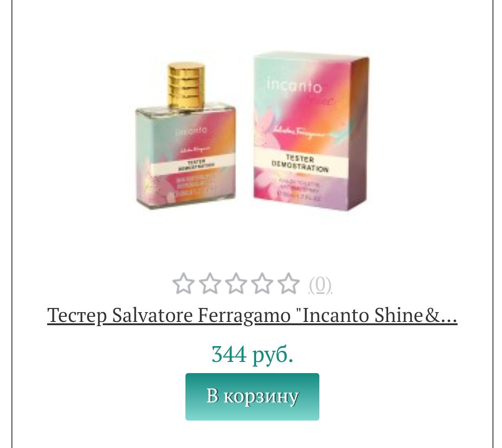Image resolution: width=502 pixels, height=448 pixels.
Task: Rate the tester five stars
Action: 289,283
